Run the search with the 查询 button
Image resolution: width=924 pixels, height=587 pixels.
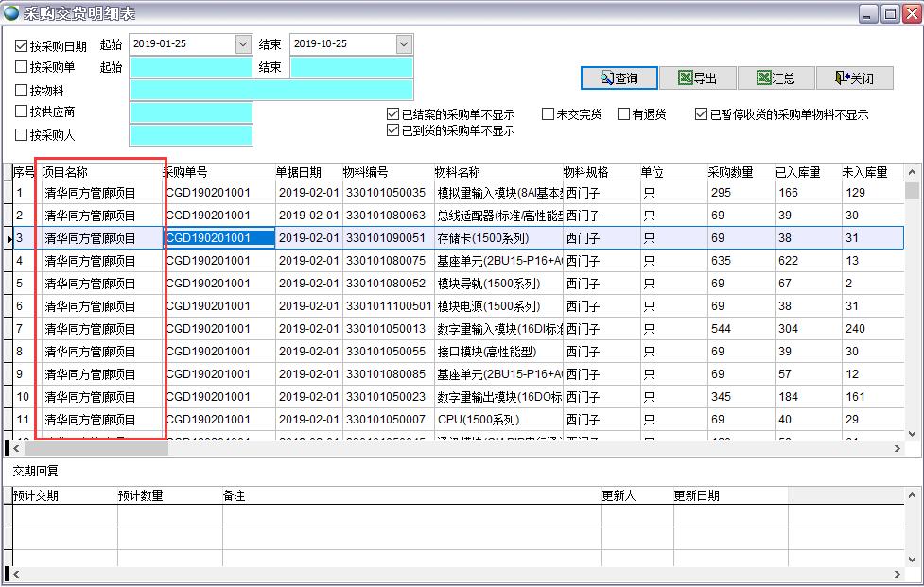(x=619, y=78)
